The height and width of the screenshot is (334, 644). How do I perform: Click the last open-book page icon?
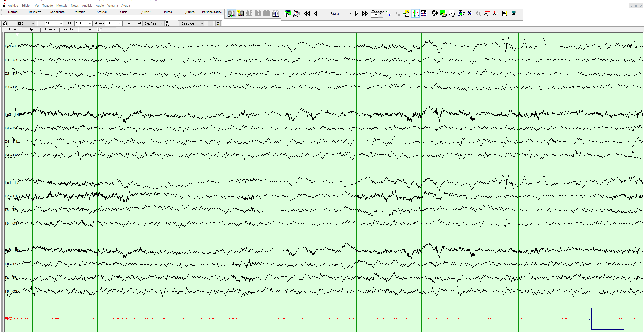tap(275, 13)
